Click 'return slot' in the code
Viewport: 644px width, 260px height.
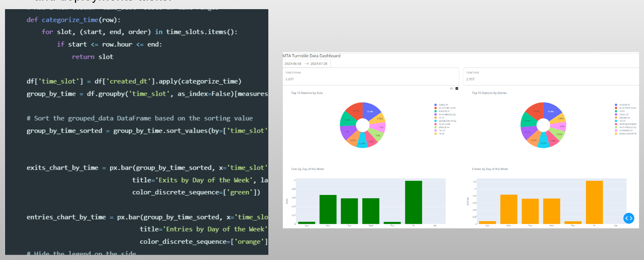[93, 57]
